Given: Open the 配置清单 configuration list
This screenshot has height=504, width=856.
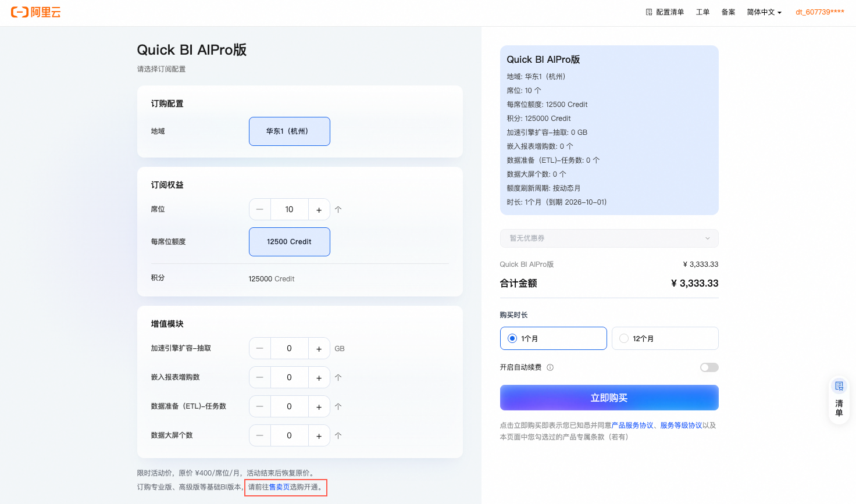Looking at the screenshot, I should pos(665,12).
